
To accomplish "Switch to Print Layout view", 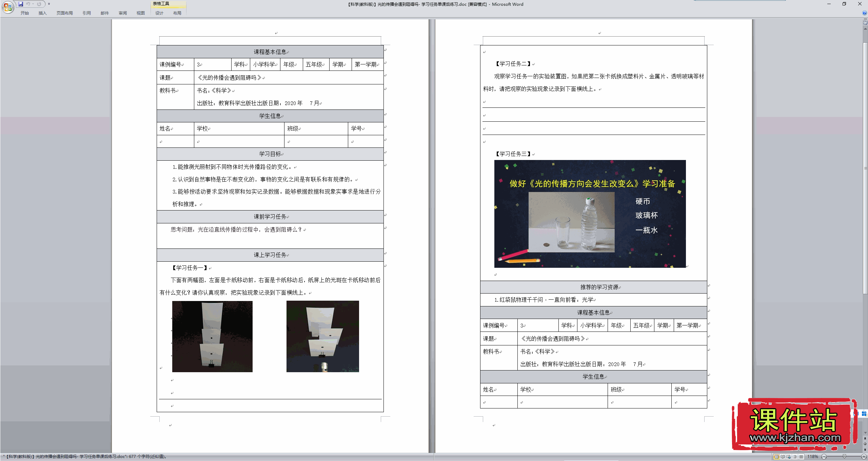I will (776, 457).
